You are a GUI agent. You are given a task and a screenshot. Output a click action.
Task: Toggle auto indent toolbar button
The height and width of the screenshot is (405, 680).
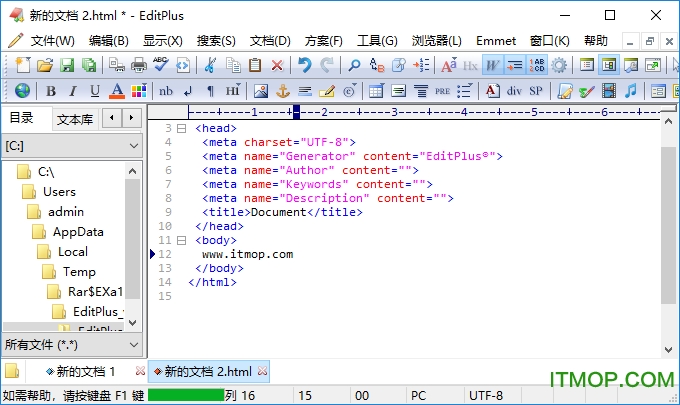click(x=514, y=65)
